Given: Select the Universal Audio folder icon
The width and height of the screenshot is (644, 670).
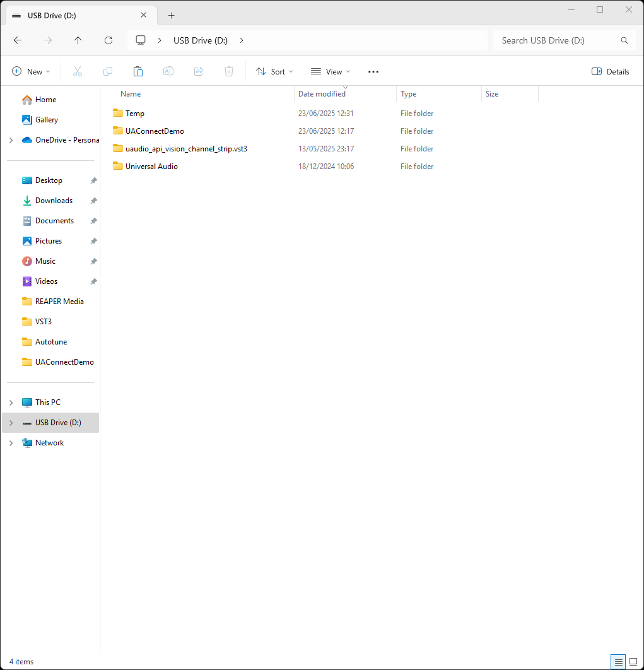Looking at the screenshot, I should point(118,166).
